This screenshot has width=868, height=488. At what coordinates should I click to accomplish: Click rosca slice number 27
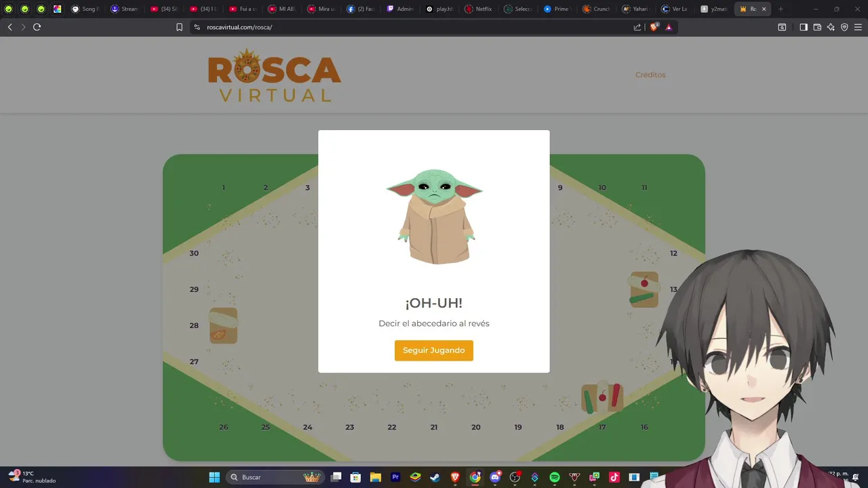tap(194, 361)
